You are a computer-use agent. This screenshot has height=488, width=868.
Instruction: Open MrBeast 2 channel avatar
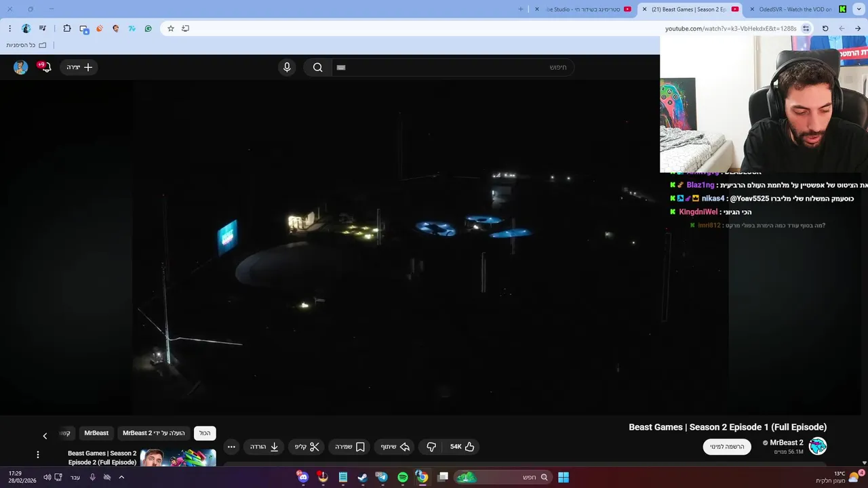(x=818, y=446)
